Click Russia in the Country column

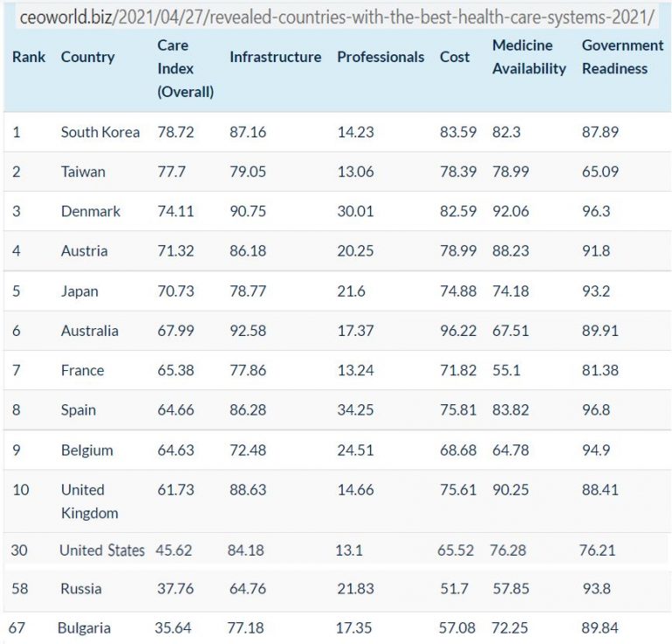click(80, 588)
